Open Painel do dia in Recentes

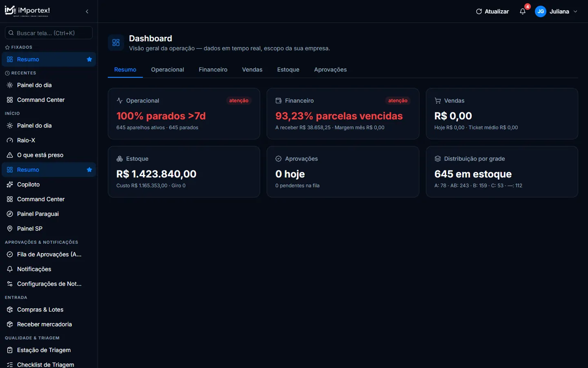[x=49, y=85]
